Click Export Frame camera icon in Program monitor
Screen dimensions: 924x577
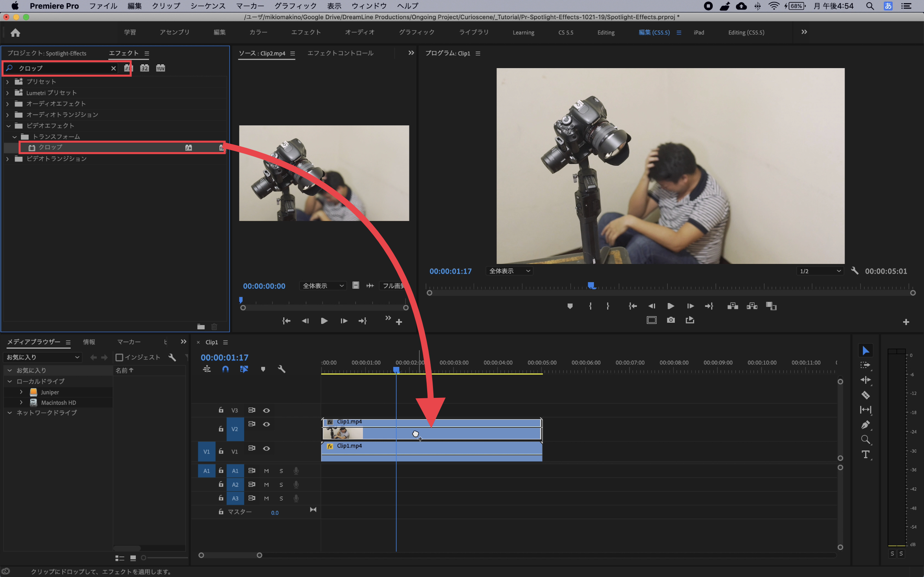click(x=671, y=320)
